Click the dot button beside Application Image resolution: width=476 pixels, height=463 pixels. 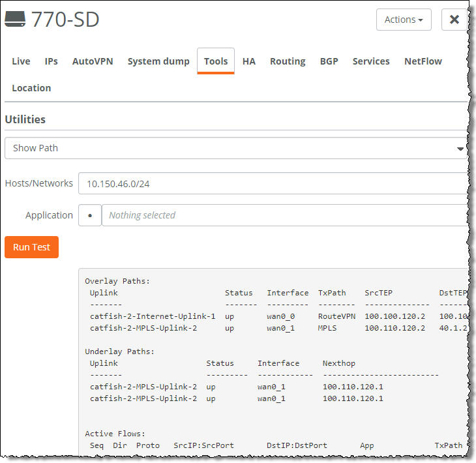(90, 215)
